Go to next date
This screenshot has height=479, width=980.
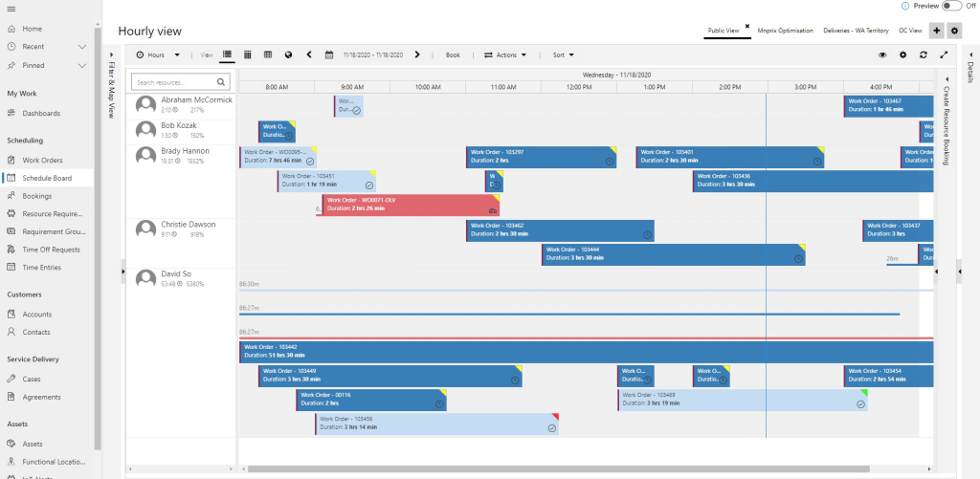(417, 54)
